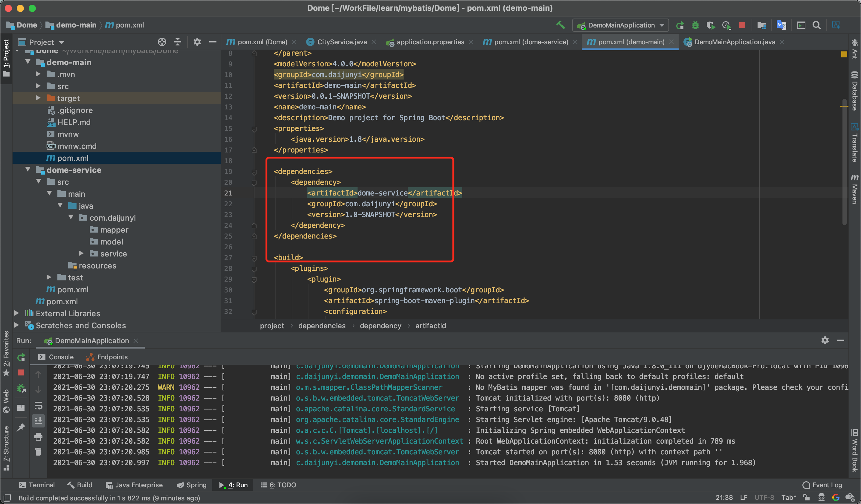Click the locate file crosshair in Project panel

coord(162,42)
